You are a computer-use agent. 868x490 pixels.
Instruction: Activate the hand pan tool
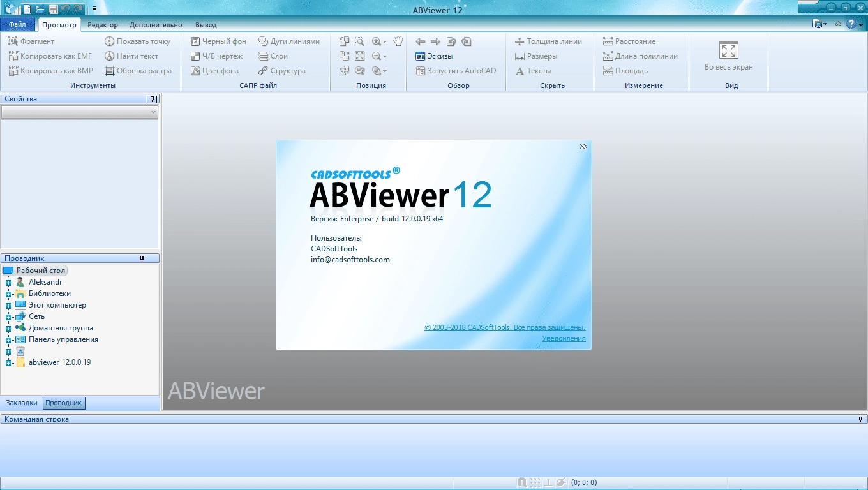point(398,41)
